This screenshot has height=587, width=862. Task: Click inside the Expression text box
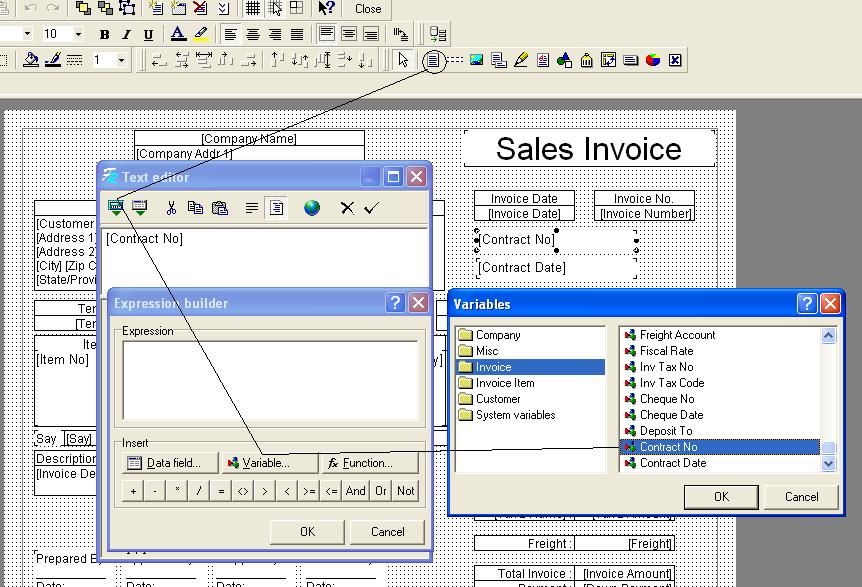270,380
